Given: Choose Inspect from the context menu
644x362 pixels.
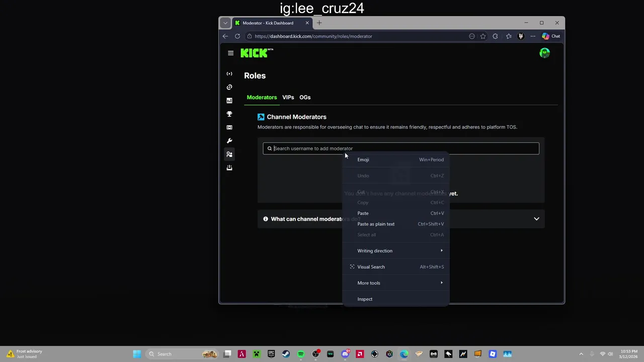Looking at the screenshot, I should tap(396, 299).
